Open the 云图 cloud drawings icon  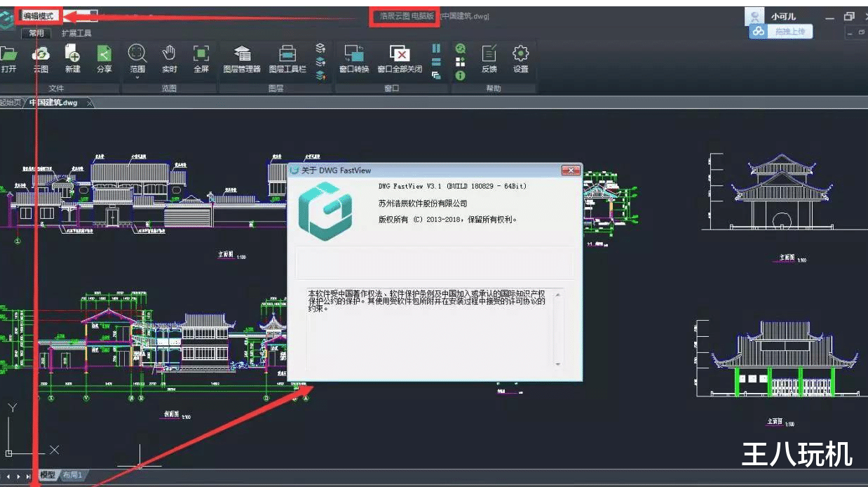[41, 58]
